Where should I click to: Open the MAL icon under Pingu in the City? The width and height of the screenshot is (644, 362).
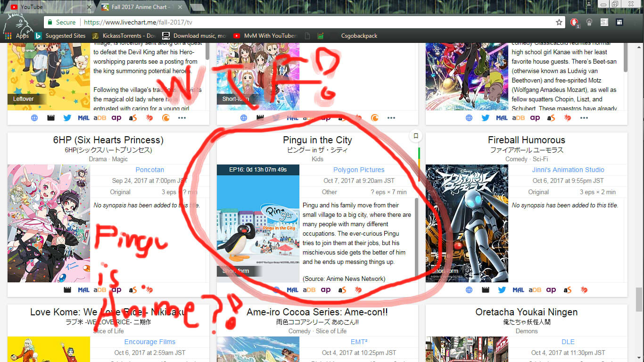[x=293, y=290]
